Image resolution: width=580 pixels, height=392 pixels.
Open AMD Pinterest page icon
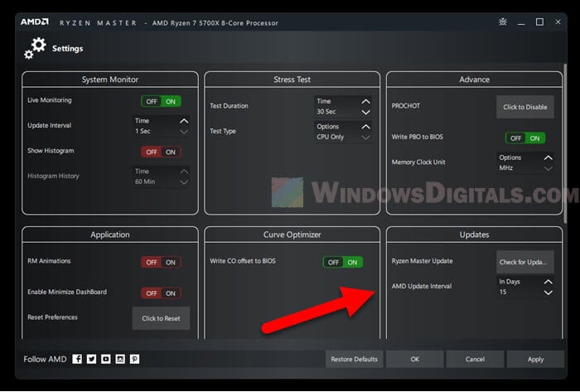(x=134, y=359)
